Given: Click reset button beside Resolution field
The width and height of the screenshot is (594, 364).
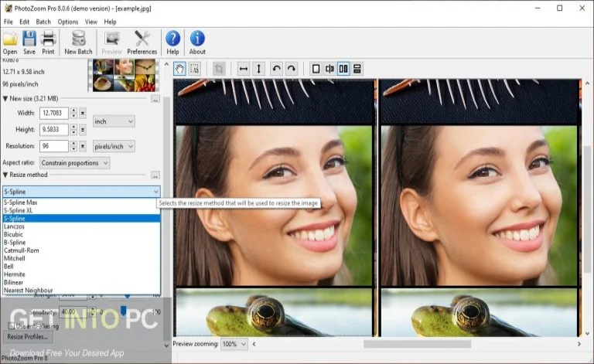Looking at the screenshot, I should click(x=83, y=146).
